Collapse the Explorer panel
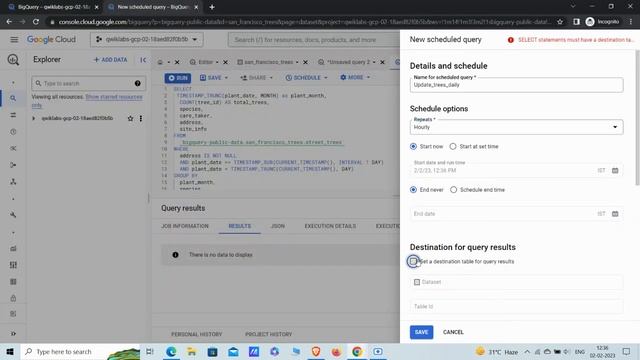The height and width of the screenshot is (360, 640). click(x=143, y=60)
